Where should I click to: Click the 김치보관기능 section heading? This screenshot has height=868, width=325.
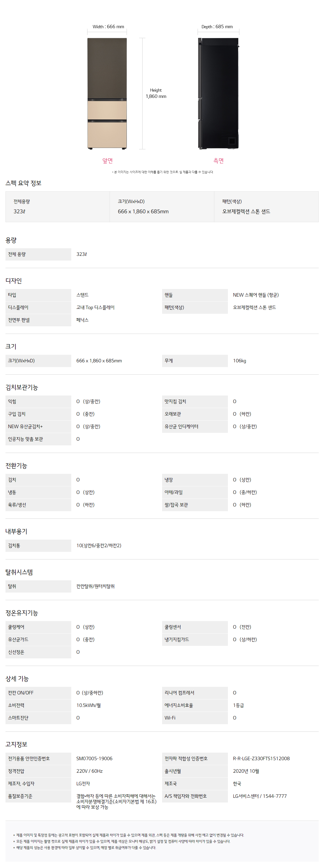pos(22,387)
